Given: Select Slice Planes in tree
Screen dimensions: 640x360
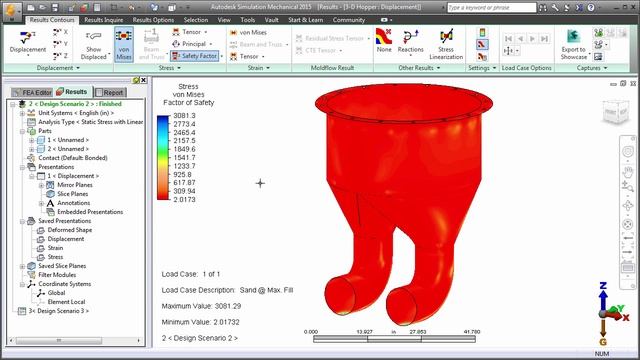Looking at the screenshot, I should pos(72,194).
